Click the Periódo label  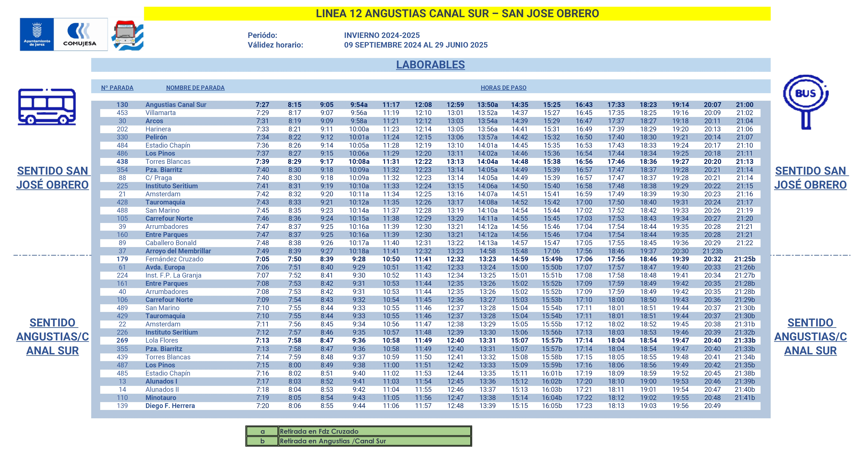click(x=263, y=35)
